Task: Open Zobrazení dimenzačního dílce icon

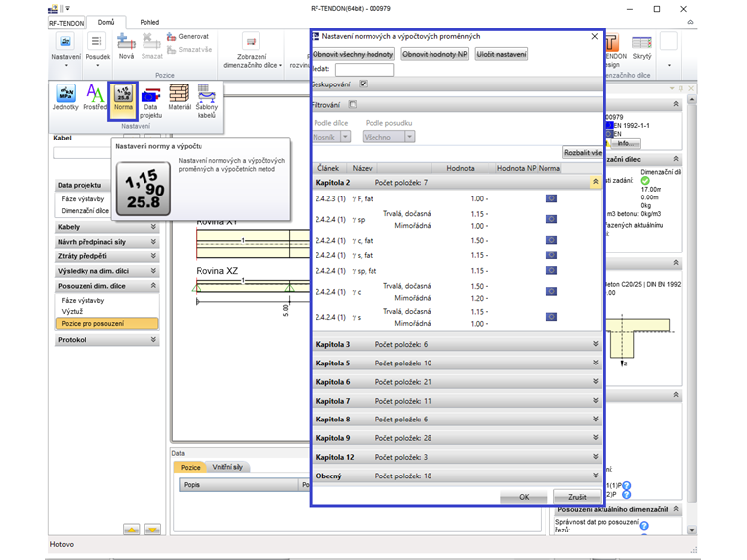Action: (x=251, y=42)
